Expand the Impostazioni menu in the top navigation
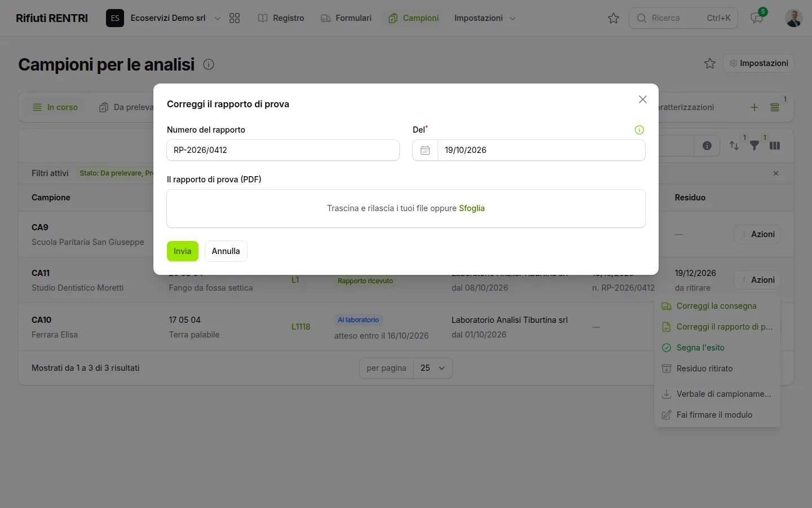 tap(485, 18)
